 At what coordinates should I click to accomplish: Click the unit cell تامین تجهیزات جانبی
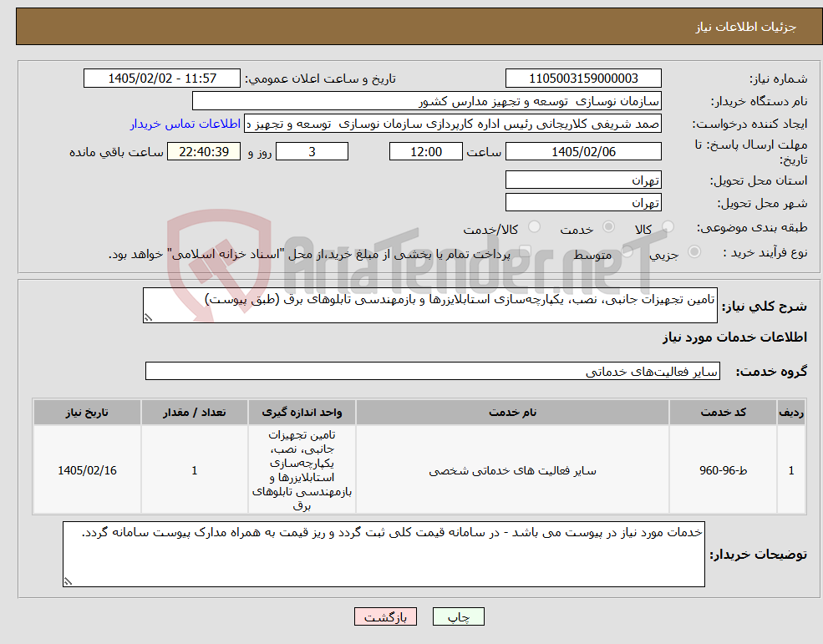click(302, 470)
